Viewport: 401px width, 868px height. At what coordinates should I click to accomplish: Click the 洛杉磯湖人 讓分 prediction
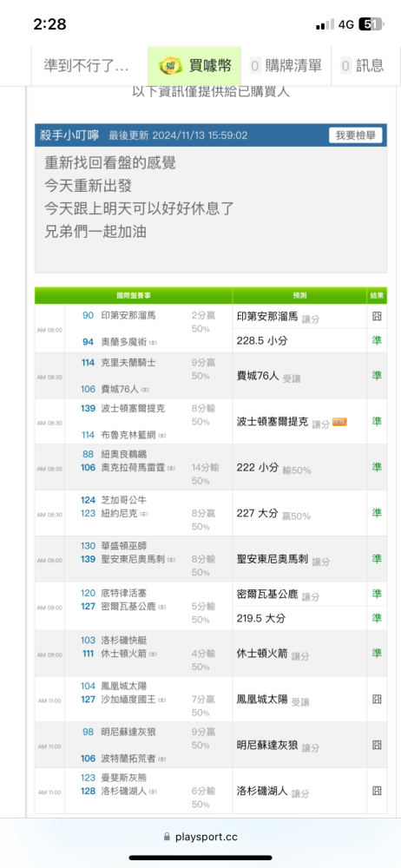tap(273, 792)
